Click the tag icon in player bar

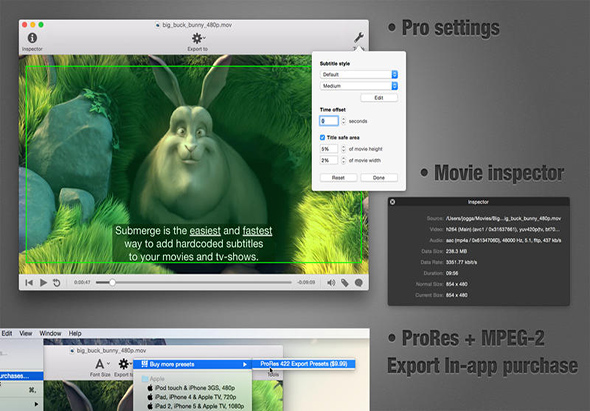345,283
